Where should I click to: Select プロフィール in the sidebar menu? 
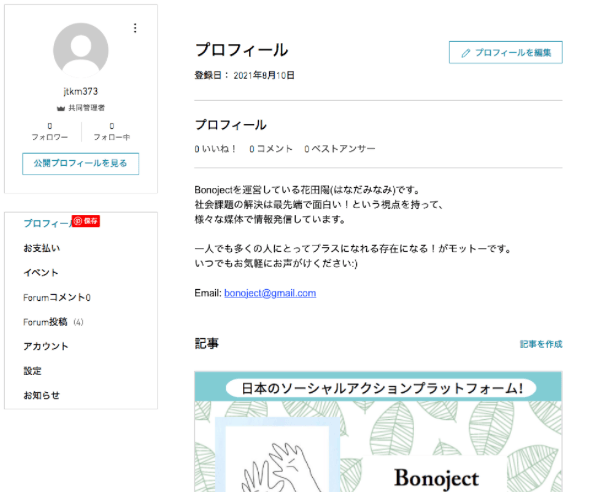(46, 224)
